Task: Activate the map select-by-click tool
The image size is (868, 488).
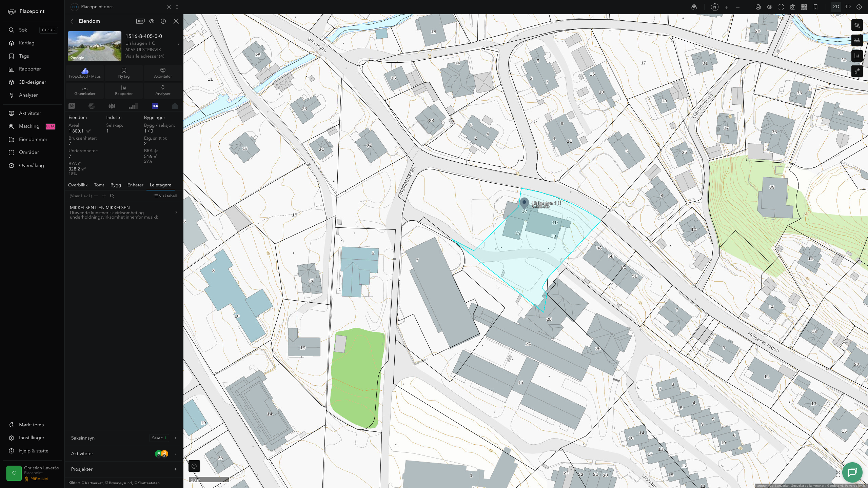Action: point(857,25)
